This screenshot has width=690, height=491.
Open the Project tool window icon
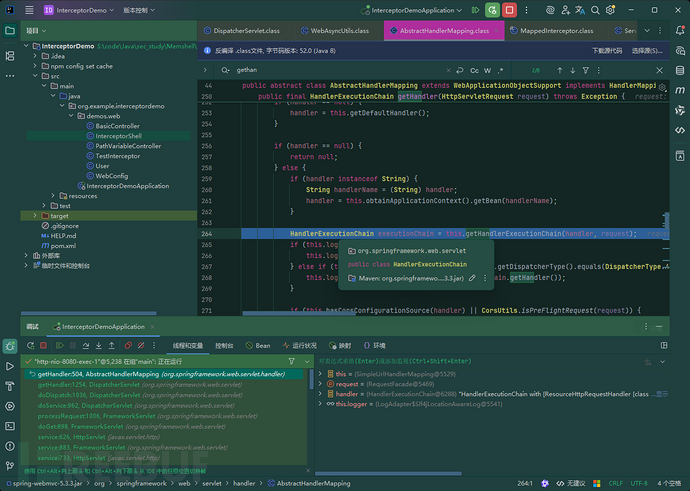[10, 31]
